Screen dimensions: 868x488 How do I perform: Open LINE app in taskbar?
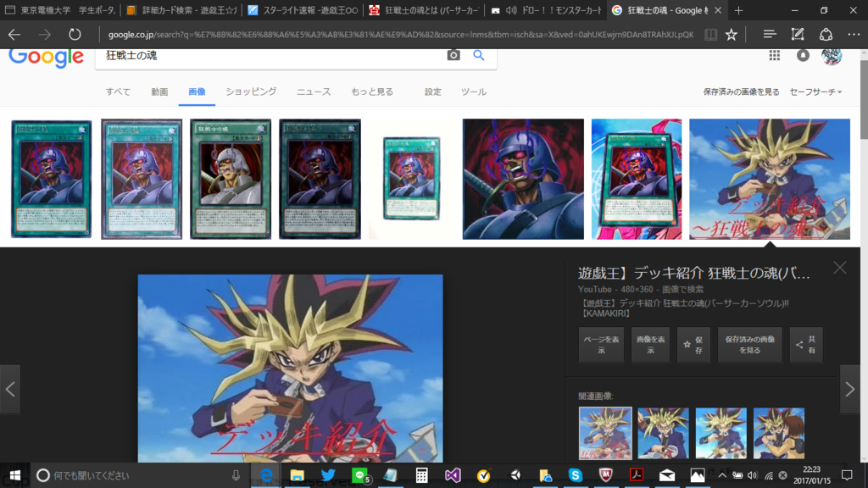coord(359,475)
